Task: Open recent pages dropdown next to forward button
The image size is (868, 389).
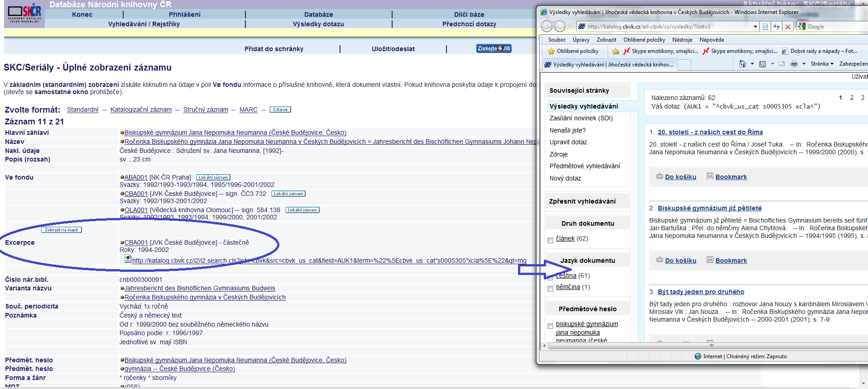Action: click(570, 27)
